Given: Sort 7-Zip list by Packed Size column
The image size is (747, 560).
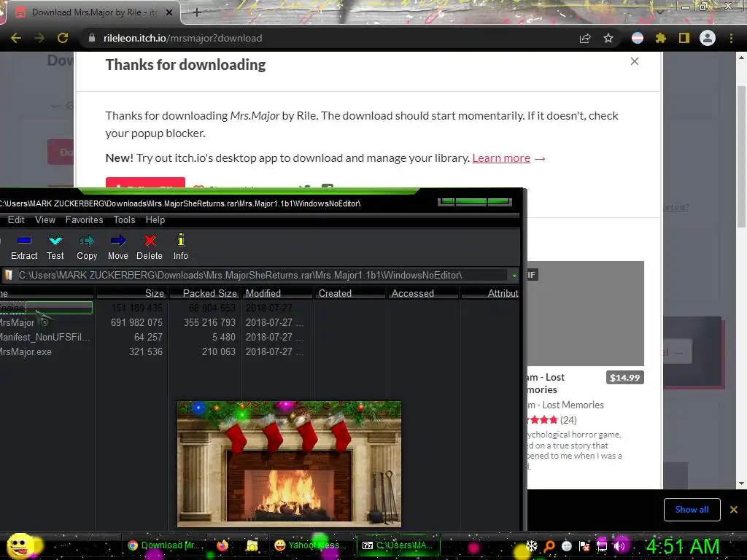Looking at the screenshot, I should pyautogui.click(x=204, y=293).
